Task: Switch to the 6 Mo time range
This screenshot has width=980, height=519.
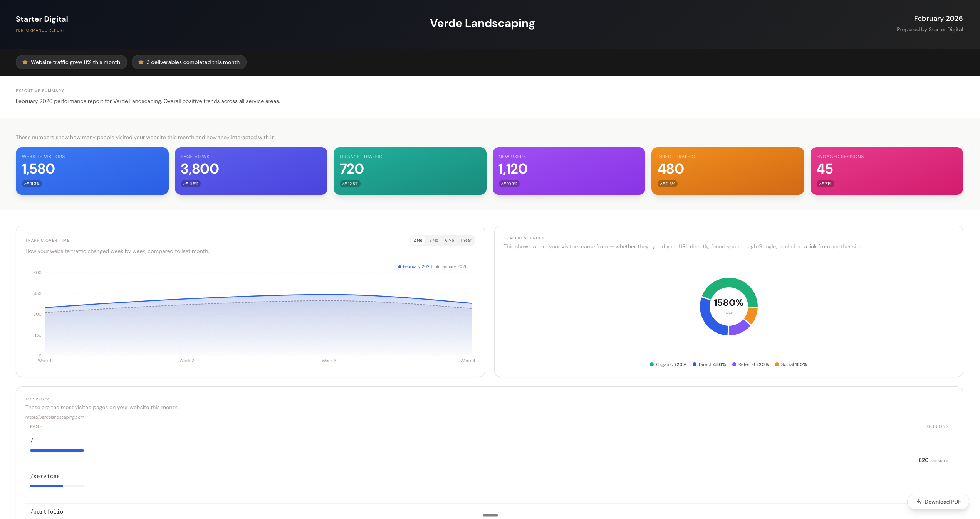Action: 450,241
